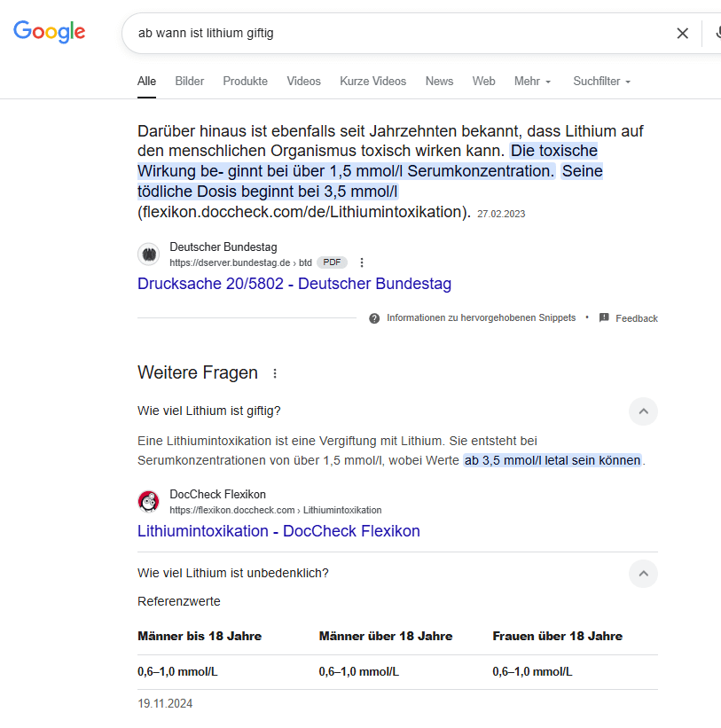The width and height of the screenshot is (721, 728).
Task: Open Weitere Fragen three-dot options
Action: point(275,373)
